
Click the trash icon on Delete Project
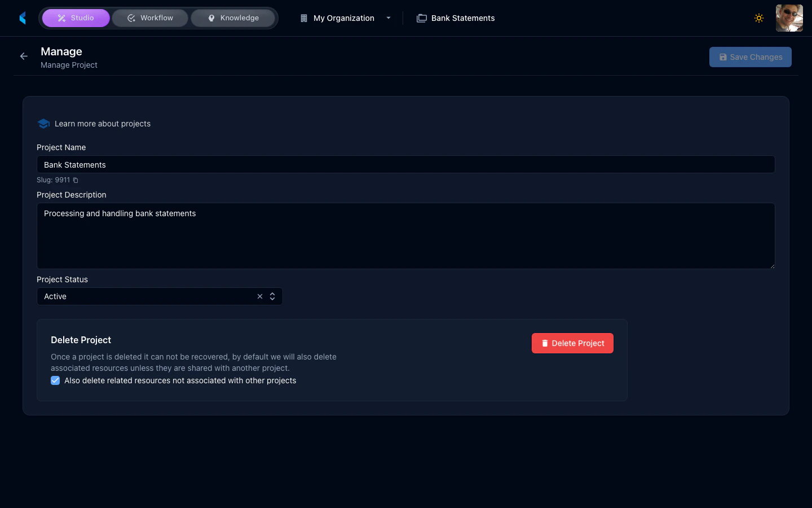pyautogui.click(x=545, y=343)
